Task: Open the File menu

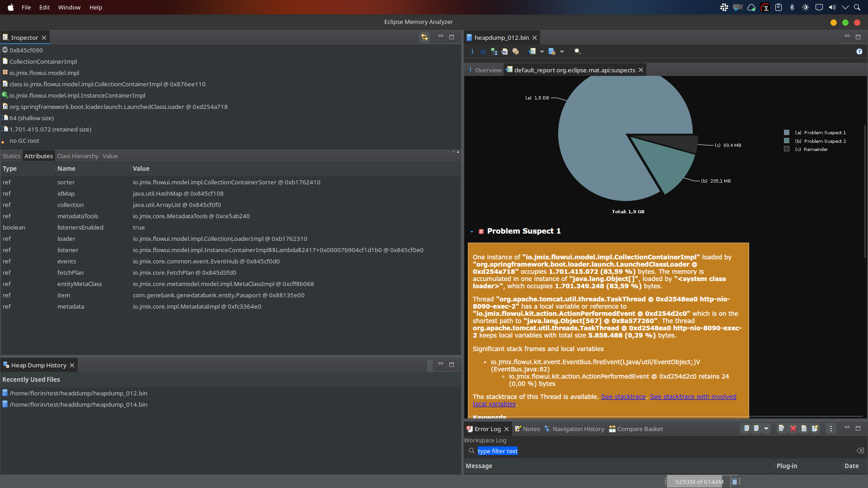Action: pyautogui.click(x=26, y=7)
